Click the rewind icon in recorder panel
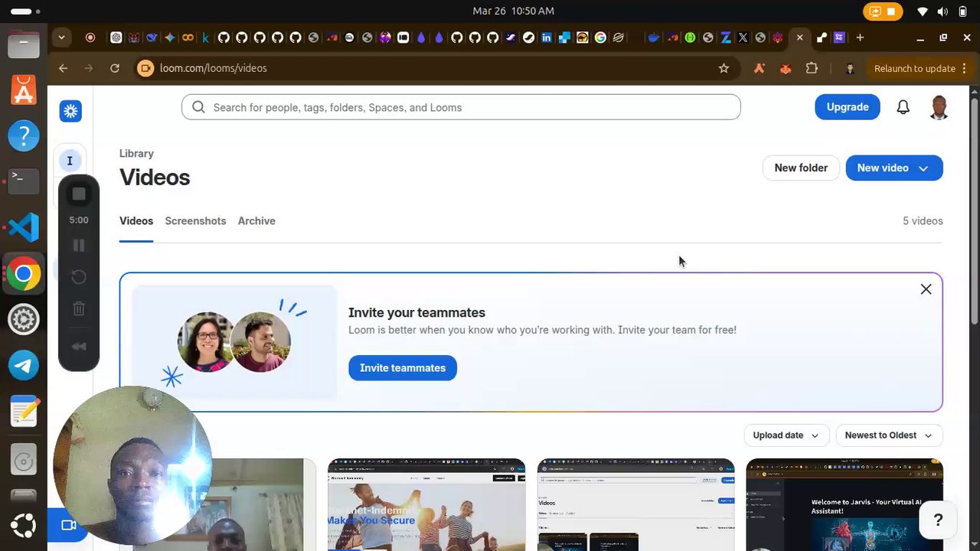 click(79, 347)
